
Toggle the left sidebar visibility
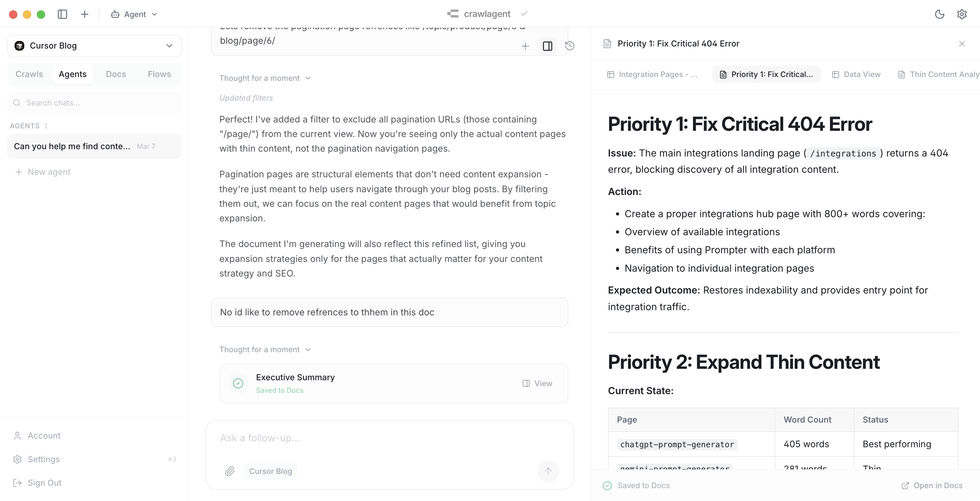click(x=62, y=14)
